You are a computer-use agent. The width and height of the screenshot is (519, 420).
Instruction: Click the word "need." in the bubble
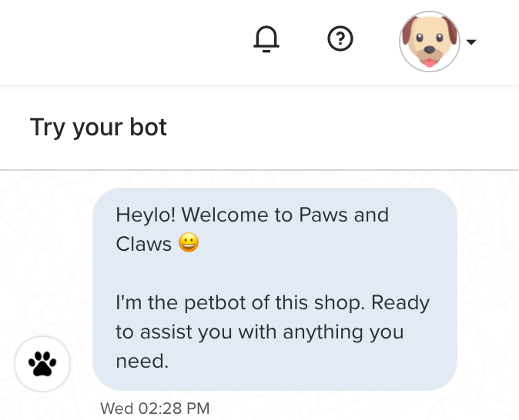142,361
